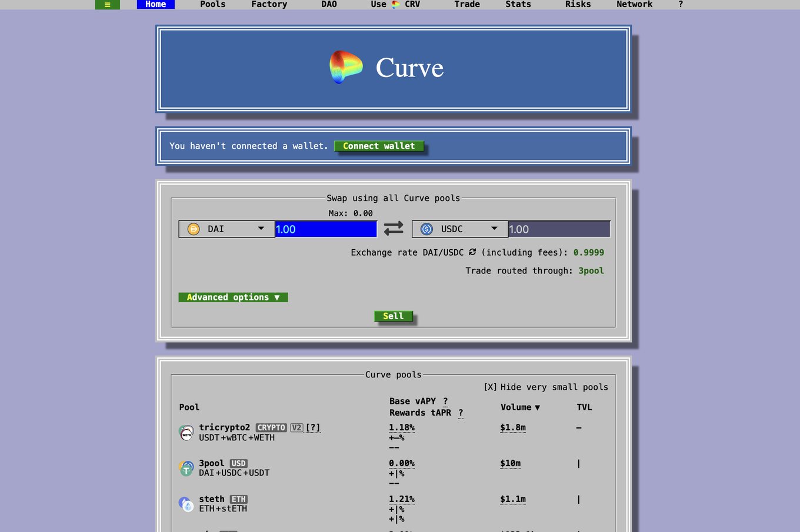Click the CRYPTO tag on tricrypto2
The image size is (800, 532).
(271, 428)
